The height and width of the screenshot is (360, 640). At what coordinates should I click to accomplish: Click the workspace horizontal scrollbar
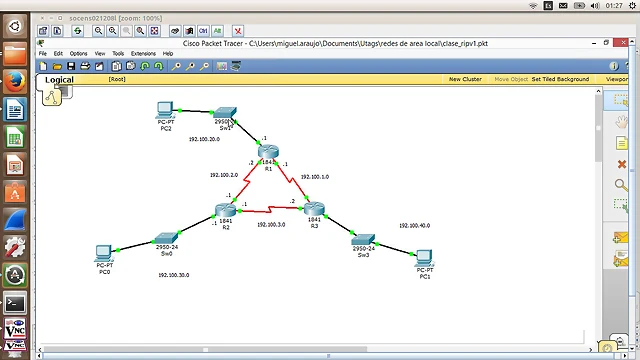point(315,349)
